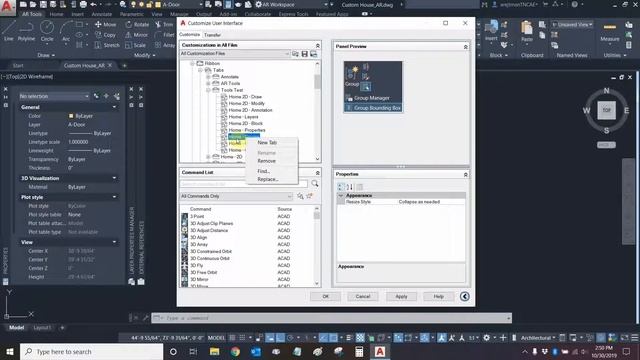Open the AR Tools ribbon tab

(x=32, y=14)
